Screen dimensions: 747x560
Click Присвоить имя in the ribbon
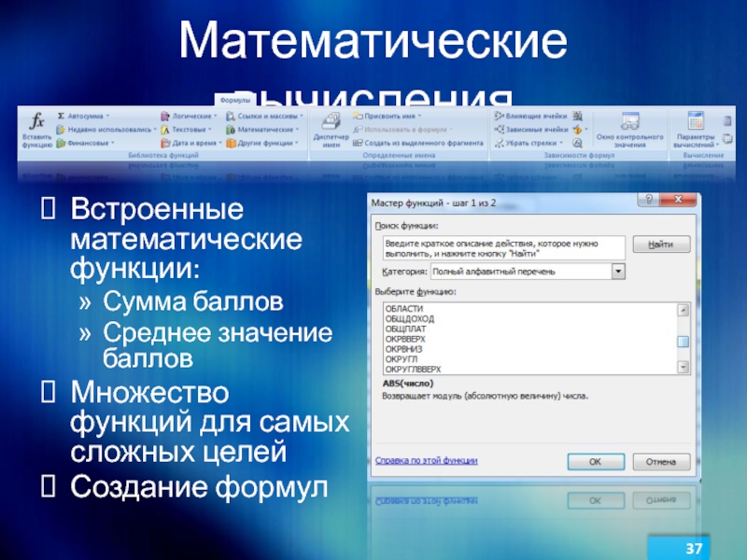(387, 116)
